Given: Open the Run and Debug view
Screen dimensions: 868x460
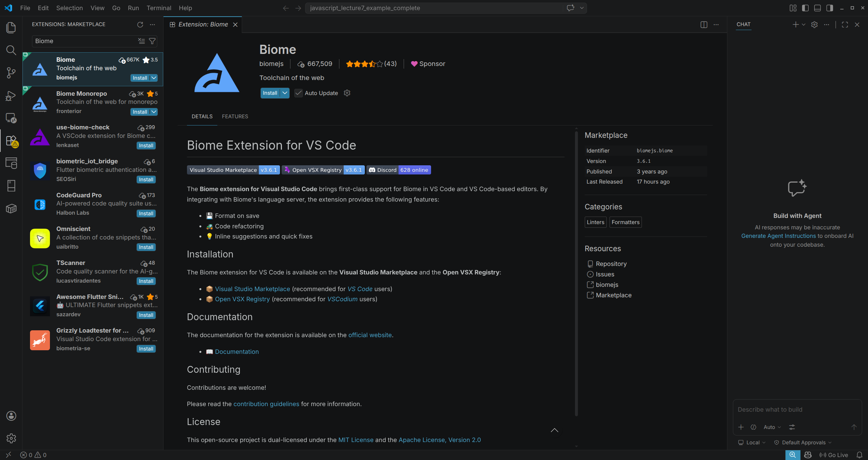Looking at the screenshot, I should pos(11,96).
